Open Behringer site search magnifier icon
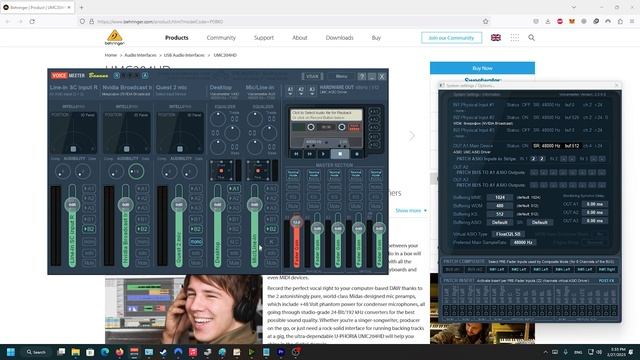 (531, 38)
